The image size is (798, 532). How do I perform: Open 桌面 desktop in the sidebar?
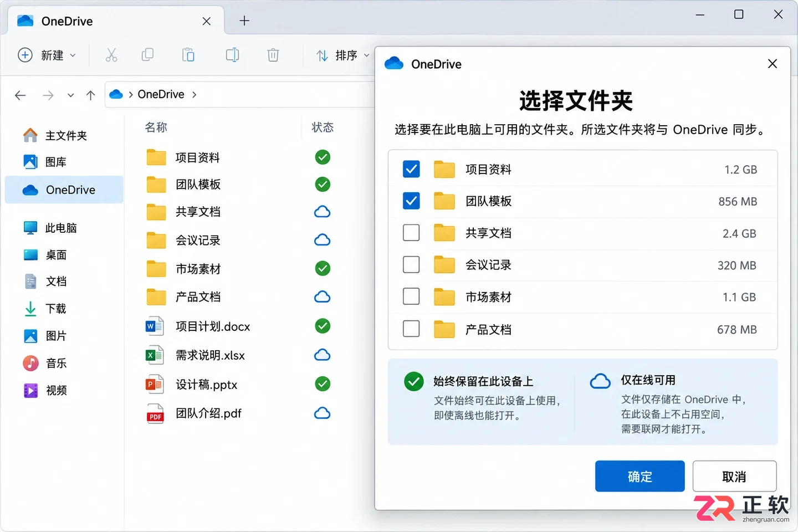click(64, 255)
